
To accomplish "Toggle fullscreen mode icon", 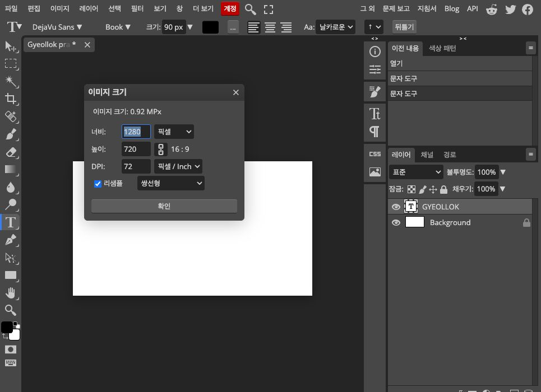I will [x=269, y=10].
